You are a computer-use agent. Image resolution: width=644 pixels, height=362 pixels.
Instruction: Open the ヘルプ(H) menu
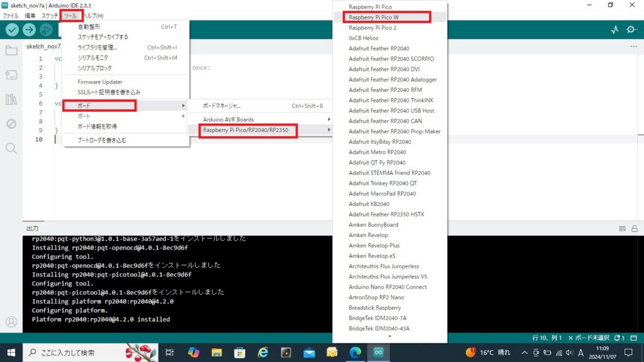pyautogui.click(x=93, y=16)
